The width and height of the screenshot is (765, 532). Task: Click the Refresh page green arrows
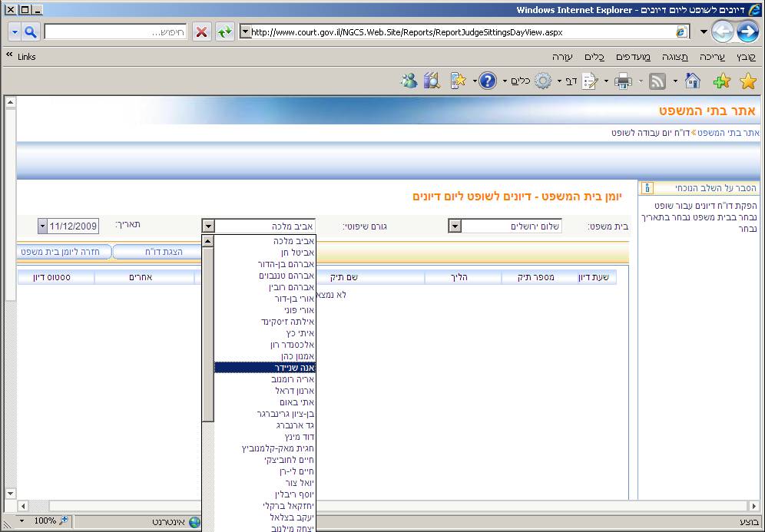pyautogui.click(x=224, y=32)
